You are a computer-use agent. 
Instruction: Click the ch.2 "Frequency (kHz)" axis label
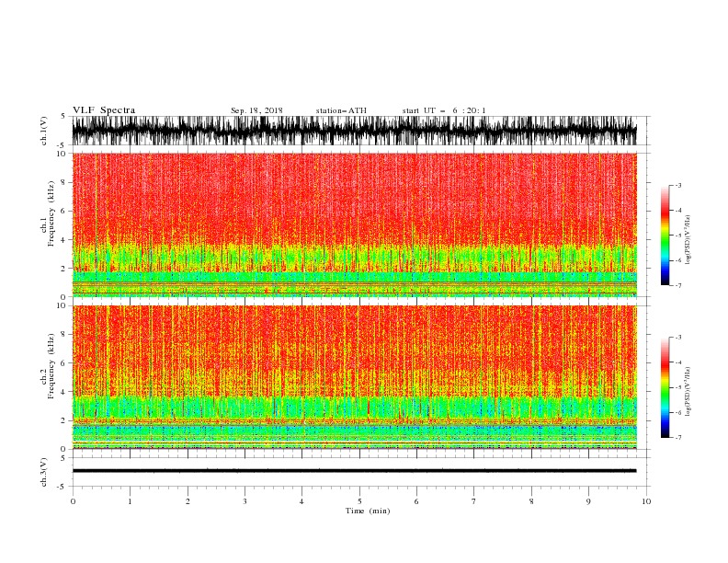(x=51, y=366)
